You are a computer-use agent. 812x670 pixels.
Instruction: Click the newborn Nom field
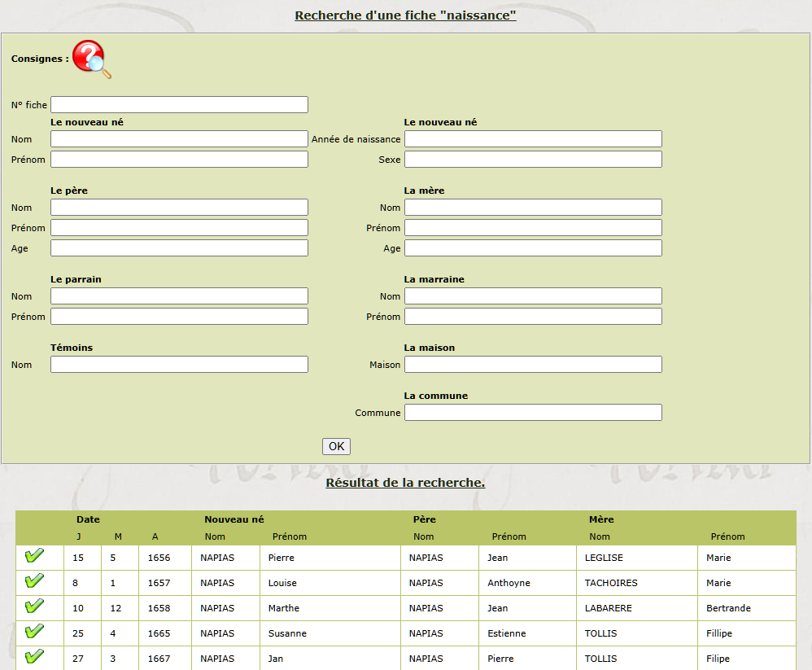click(x=179, y=139)
